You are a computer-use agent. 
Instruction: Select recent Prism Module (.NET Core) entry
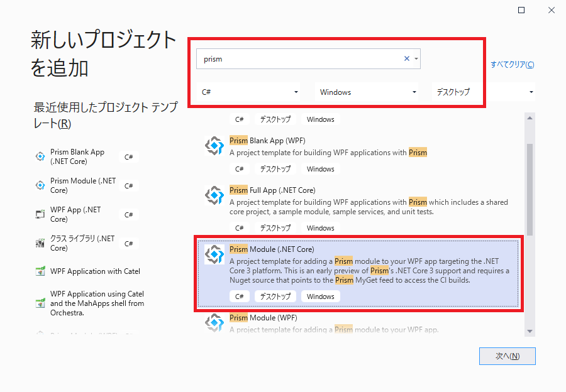click(x=87, y=185)
